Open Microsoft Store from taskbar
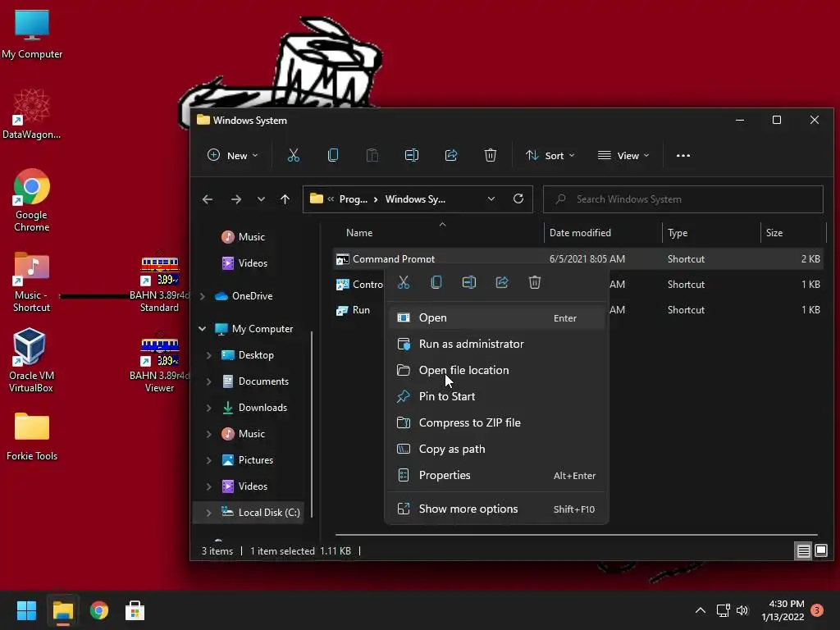This screenshot has height=630, width=840. pyautogui.click(x=135, y=610)
